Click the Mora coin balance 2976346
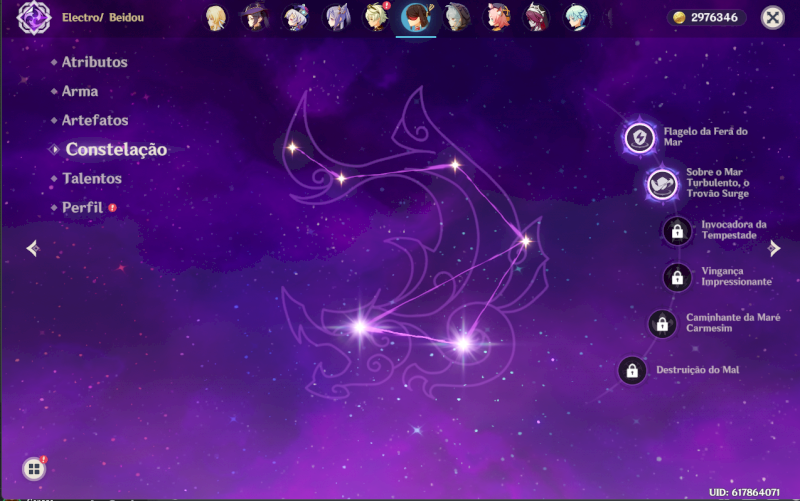800x501 pixels. [706, 18]
